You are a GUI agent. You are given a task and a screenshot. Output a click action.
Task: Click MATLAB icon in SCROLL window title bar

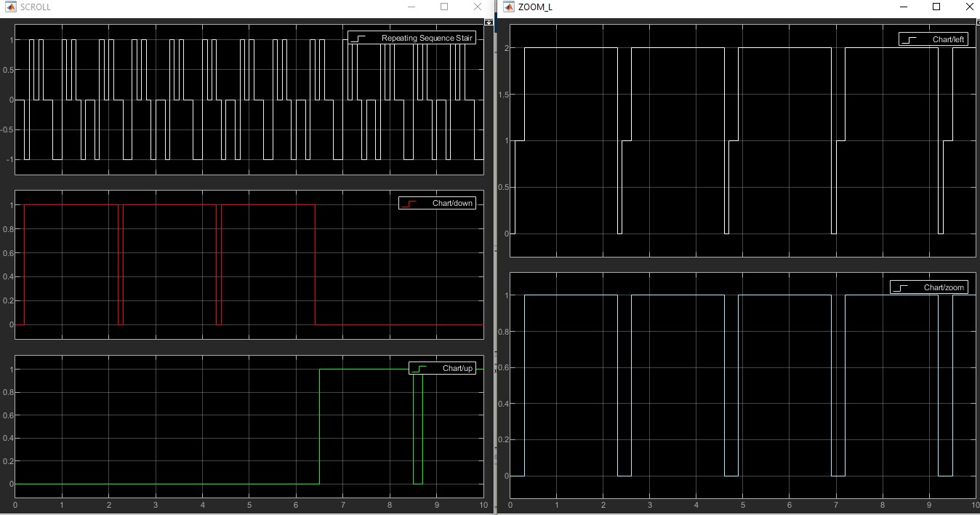tap(10, 7)
